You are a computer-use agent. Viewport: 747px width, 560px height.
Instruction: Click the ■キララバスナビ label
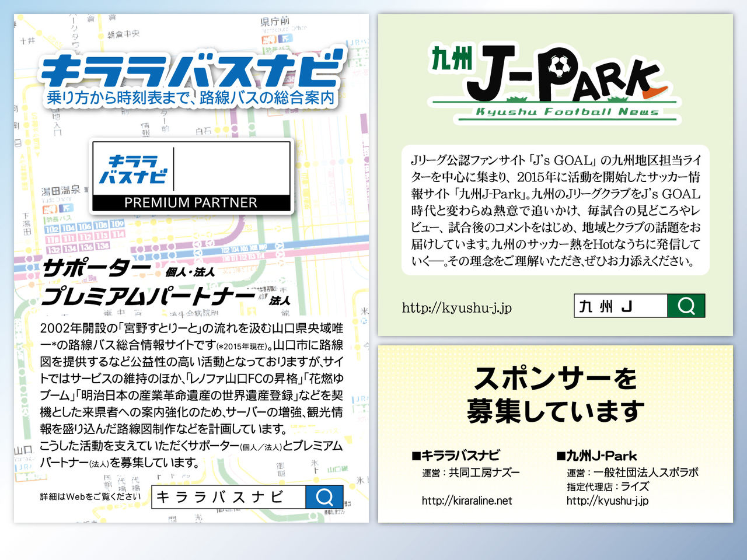click(x=455, y=455)
